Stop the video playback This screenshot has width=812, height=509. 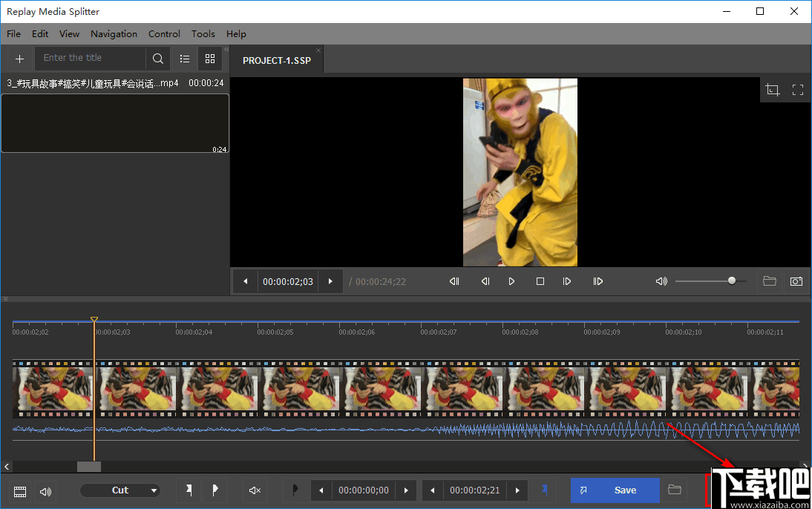click(540, 281)
